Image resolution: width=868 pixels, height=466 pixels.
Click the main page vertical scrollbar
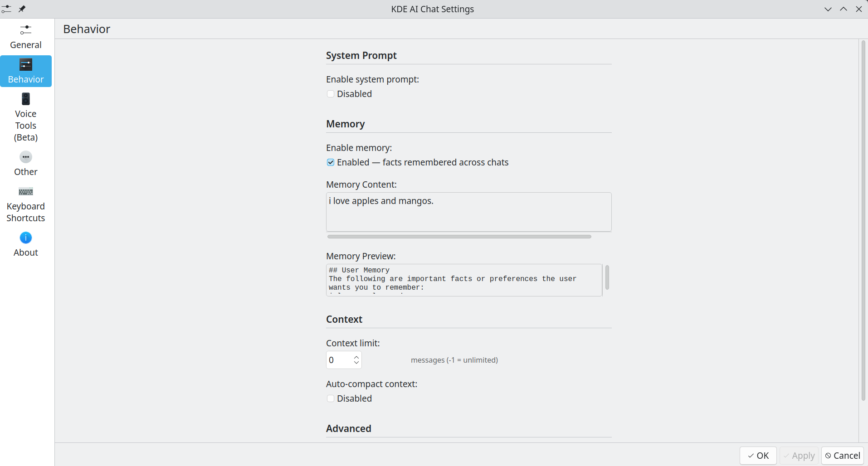tap(863, 221)
